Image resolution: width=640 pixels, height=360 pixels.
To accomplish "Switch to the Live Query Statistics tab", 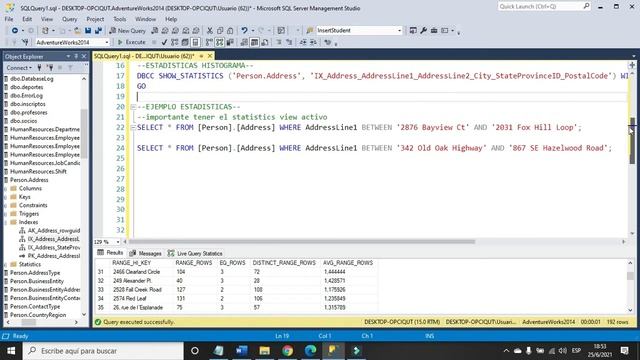I will click(x=195, y=253).
